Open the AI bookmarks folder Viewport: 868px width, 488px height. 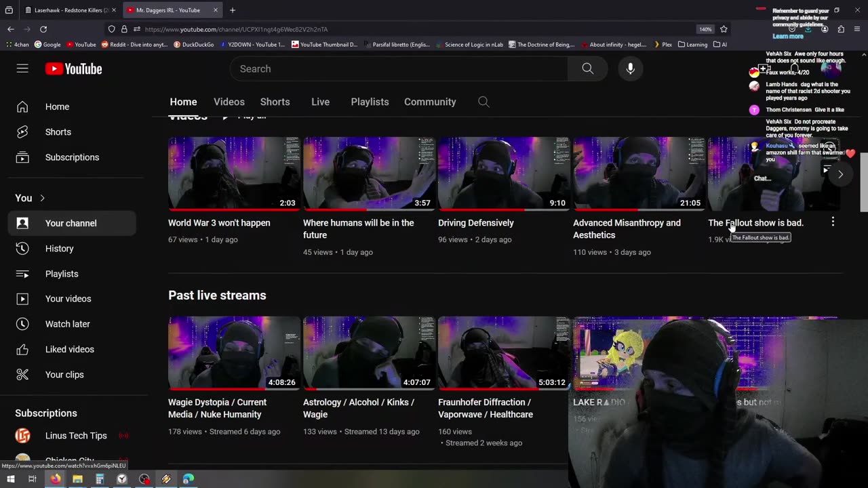pyautogui.click(x=720, y=45)
